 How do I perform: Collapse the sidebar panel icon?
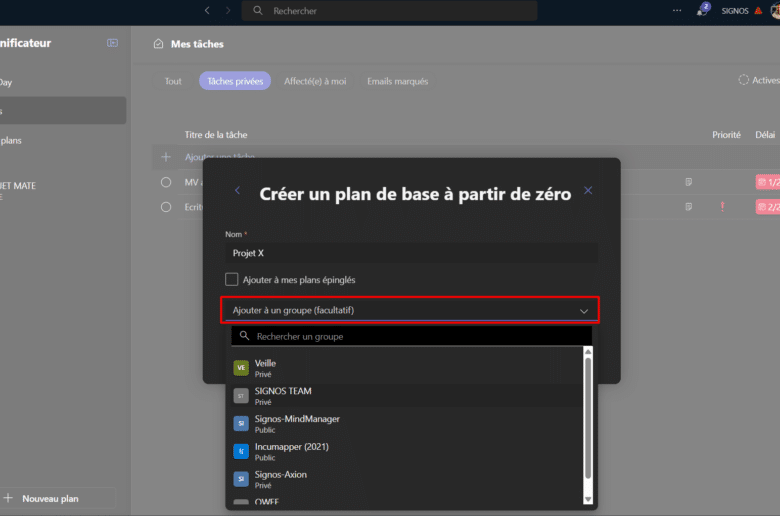[x=112, y=43]
